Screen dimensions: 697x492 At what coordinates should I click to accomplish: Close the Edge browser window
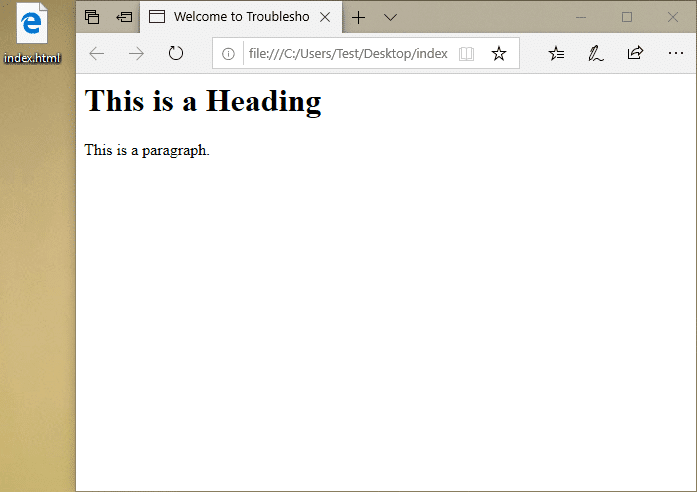(673, 17)
